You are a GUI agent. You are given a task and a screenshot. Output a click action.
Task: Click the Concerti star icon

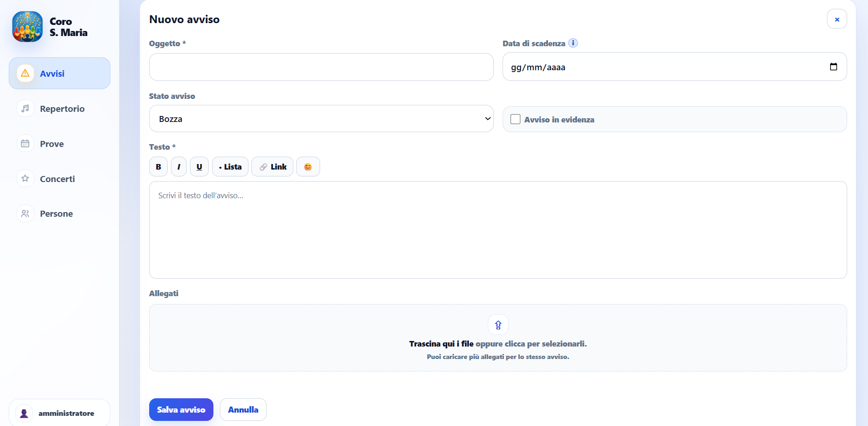click(25, 178)
